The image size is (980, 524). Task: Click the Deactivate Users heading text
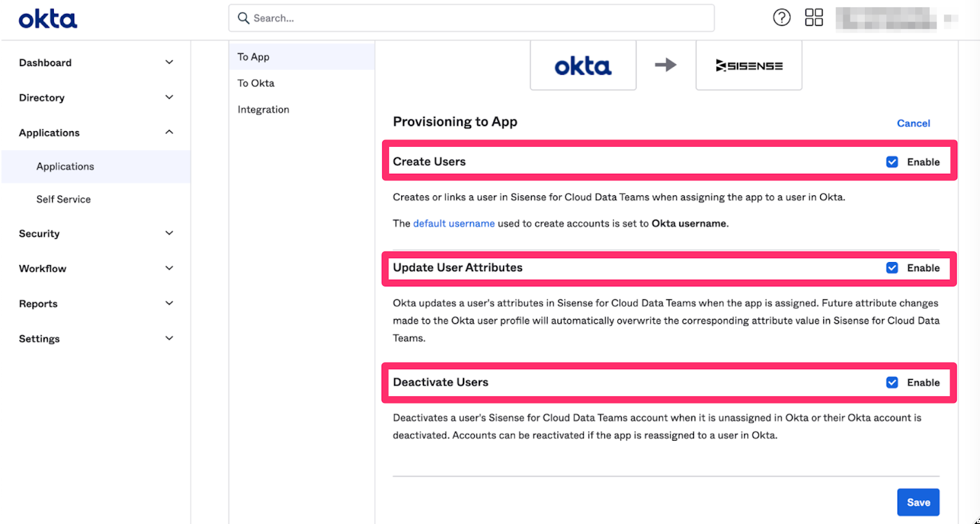[x=440, y=382]
